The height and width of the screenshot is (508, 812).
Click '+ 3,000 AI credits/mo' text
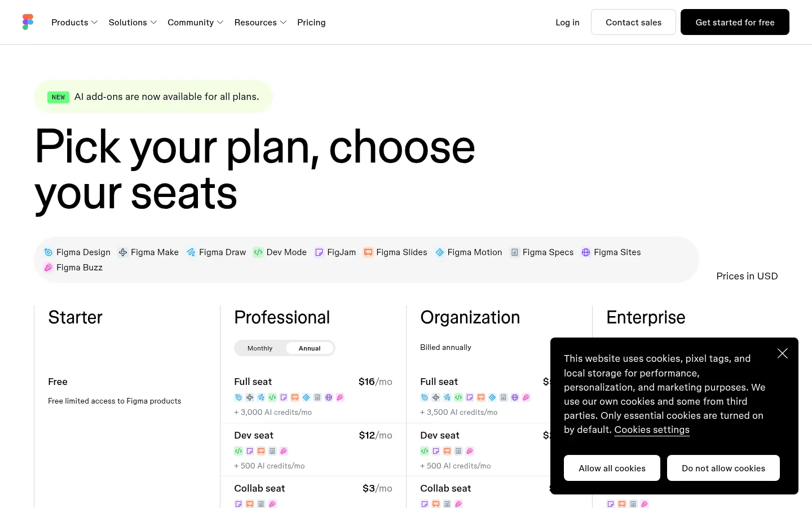[273, 413]
